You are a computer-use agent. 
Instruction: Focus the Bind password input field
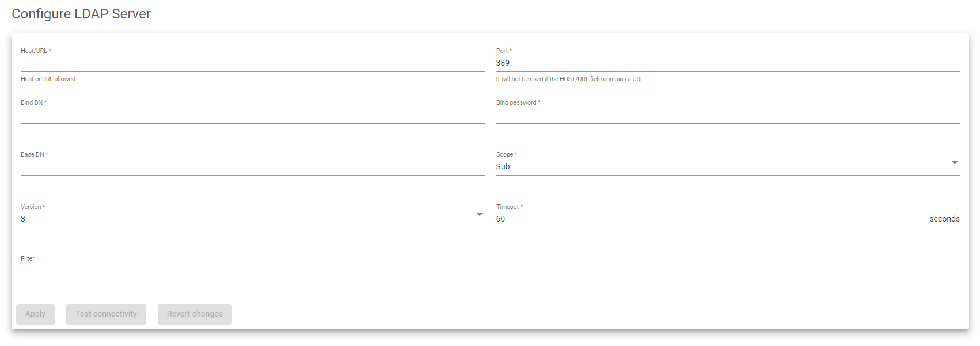pos(728,115)
